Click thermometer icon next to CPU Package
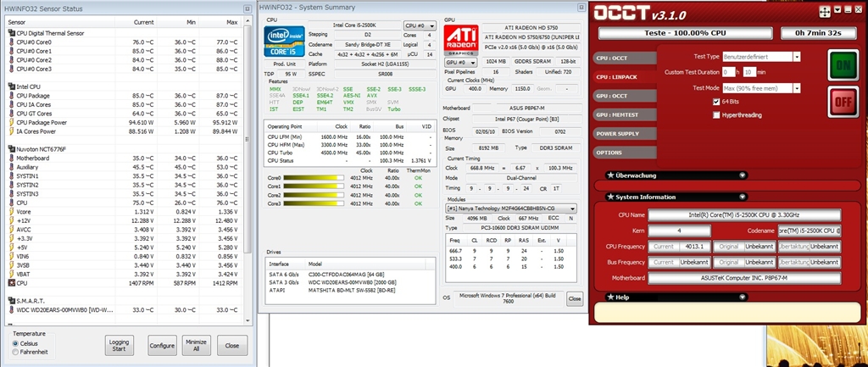 tap(12, 95)
